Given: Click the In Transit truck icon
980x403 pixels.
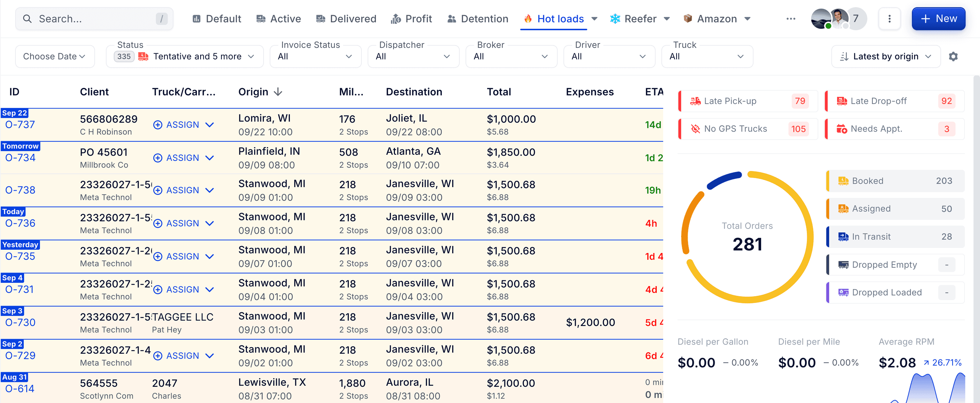Looking at the screenshot, I should point(843,237).
